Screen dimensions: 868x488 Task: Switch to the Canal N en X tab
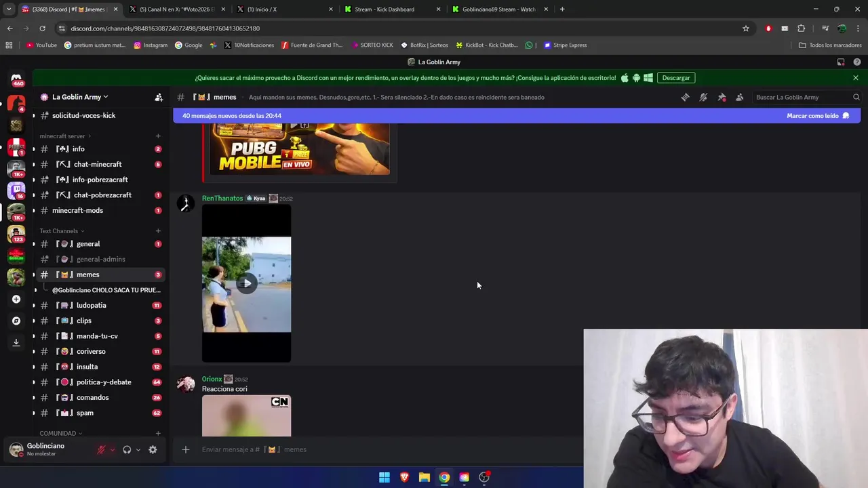tap(178, 9)
